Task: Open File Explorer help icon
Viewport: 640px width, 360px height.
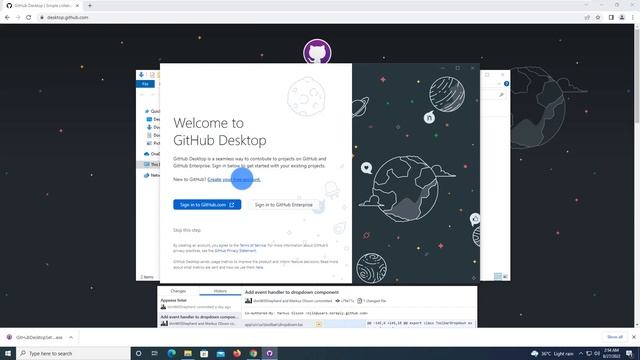Action: click(506, 84)
